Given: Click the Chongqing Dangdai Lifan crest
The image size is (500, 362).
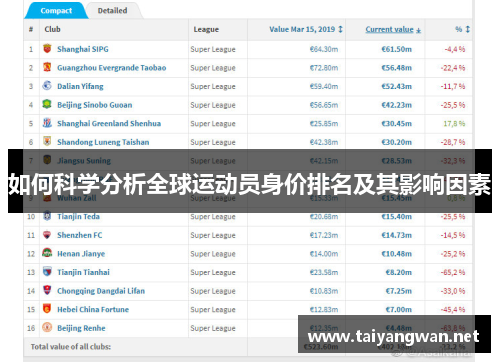Looking at the screenshot, I should [47, 290].
